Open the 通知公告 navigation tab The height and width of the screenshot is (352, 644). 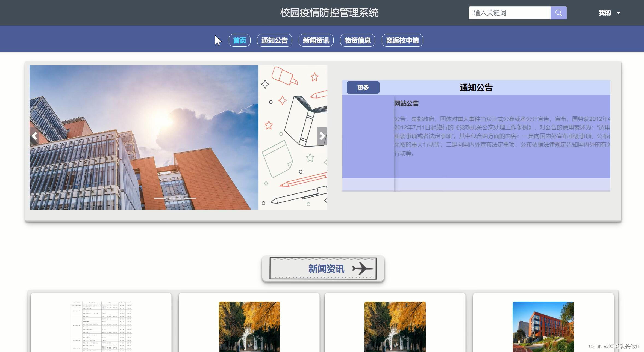274,40
